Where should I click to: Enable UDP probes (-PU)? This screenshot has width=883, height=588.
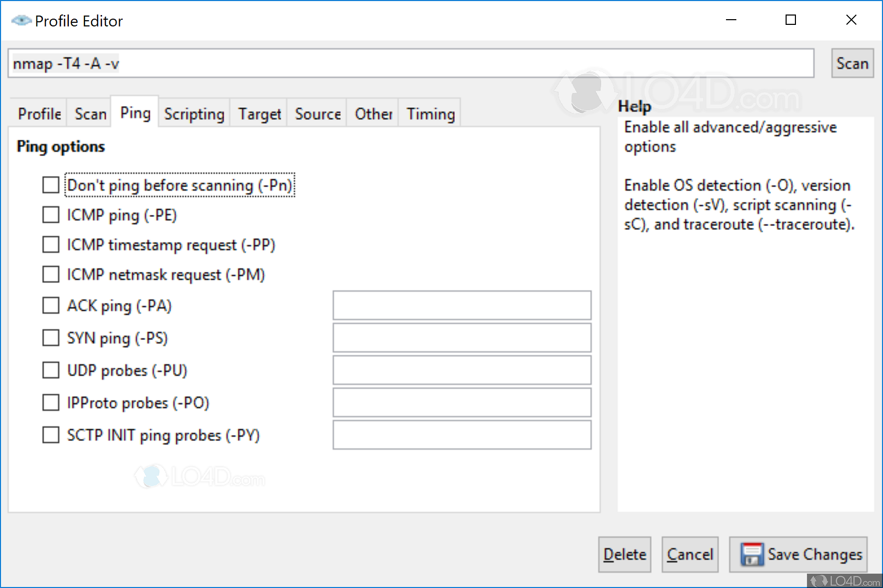pyautogui.click(x=50, y=370)
